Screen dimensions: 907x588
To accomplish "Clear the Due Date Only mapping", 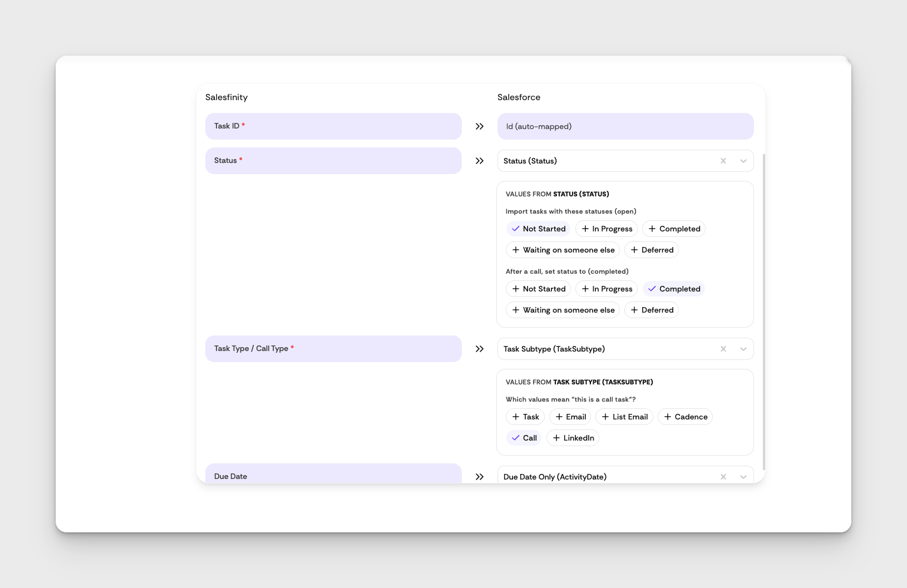I will 723,477.
